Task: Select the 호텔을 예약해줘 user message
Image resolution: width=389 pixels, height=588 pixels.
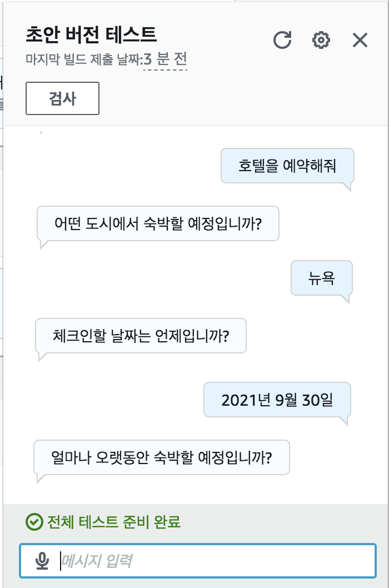Action: coord(287,166)
